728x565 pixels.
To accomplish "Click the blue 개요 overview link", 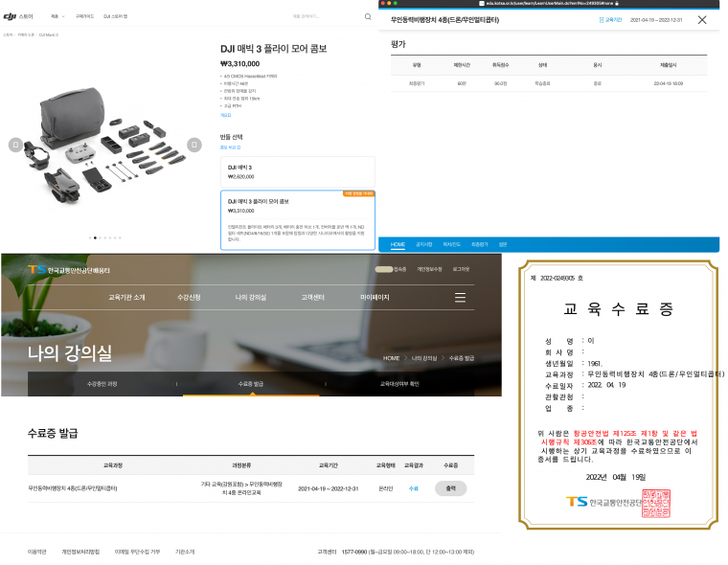I will [x=225, y=115].
